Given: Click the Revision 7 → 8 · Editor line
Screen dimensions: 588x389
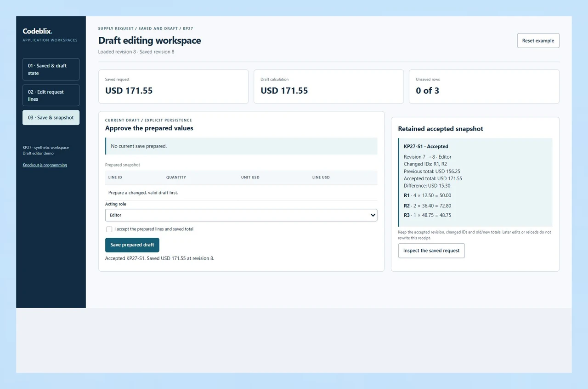Looking at the screenshot, I should click(x=428, y=157).
